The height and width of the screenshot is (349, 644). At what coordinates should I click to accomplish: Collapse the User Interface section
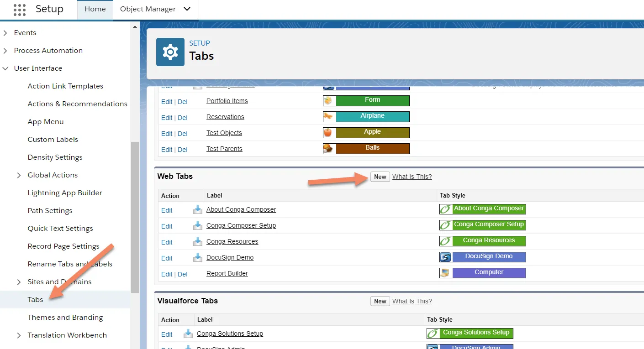click(5, 68)
